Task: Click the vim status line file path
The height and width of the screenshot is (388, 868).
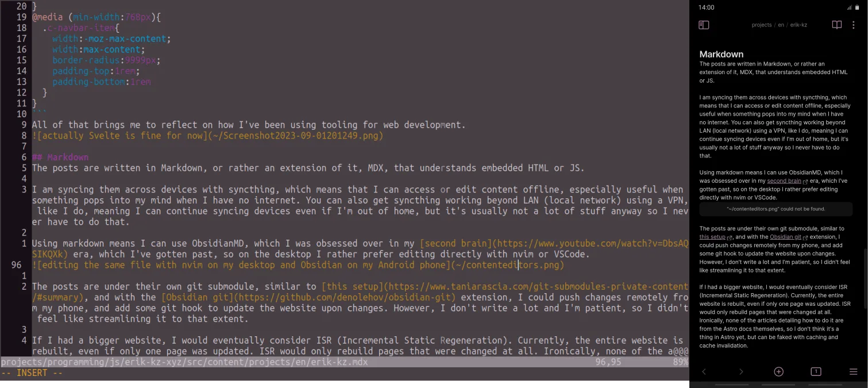Action: pos(184,362)
